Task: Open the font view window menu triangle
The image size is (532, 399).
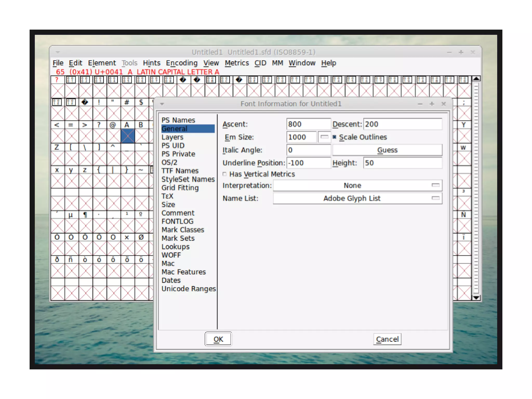Action: point(58,52)
